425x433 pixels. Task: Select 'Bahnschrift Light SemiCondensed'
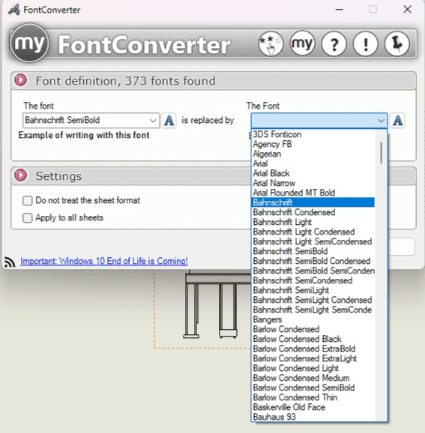313,241
